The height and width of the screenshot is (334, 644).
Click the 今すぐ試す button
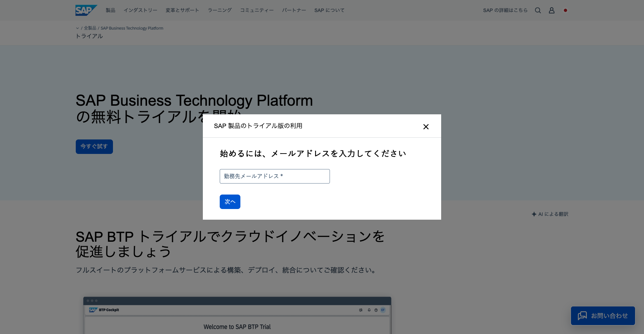(94, 147)
